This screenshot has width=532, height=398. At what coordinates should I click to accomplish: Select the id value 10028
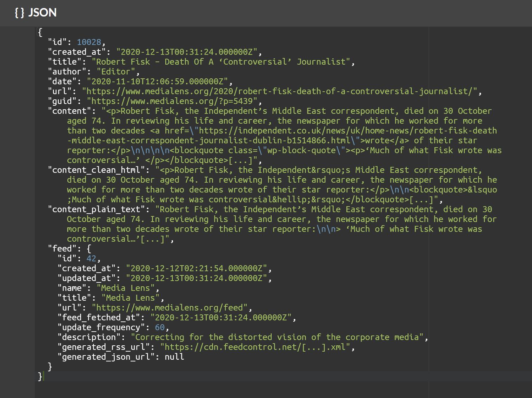point(89,42)
